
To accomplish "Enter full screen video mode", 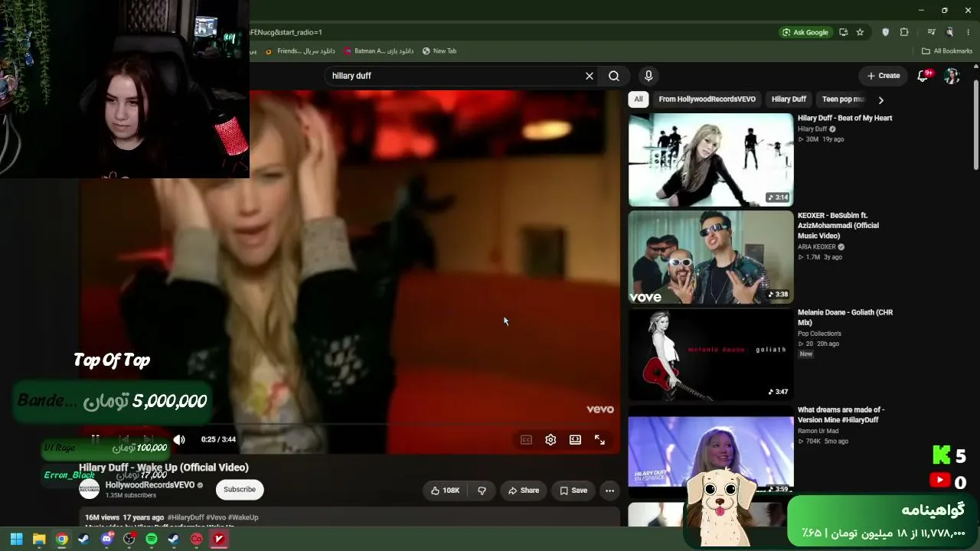I will coord(599,439).
